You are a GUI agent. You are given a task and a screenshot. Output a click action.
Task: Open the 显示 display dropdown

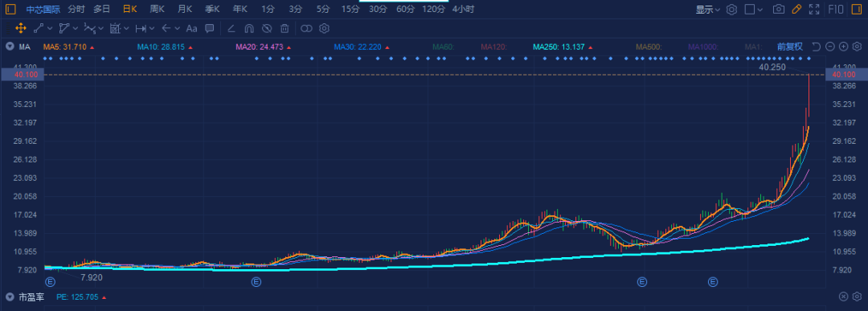708,10
